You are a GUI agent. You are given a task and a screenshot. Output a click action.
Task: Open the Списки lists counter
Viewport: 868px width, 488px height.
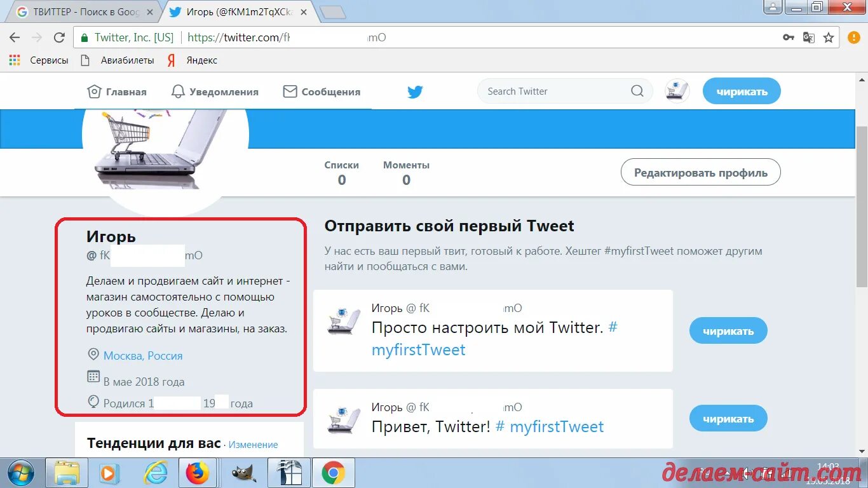tap(342, 173)
